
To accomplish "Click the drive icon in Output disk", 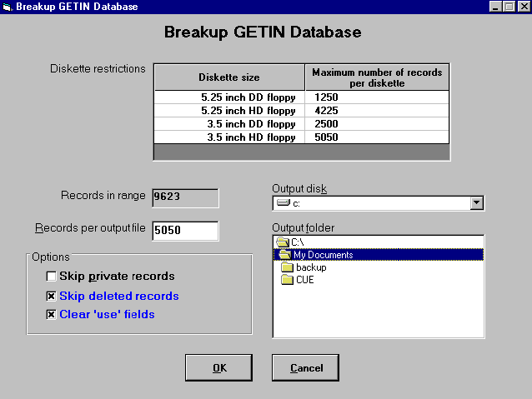I will point(284,202).
